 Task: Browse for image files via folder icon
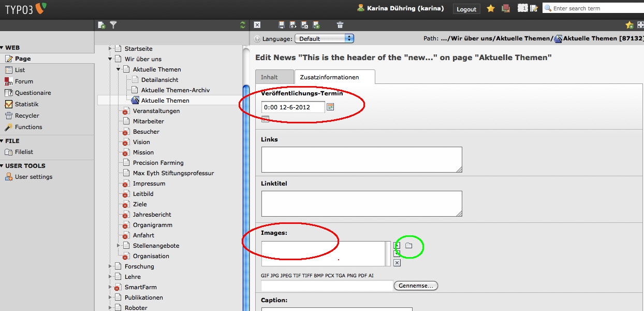point(408,246)
